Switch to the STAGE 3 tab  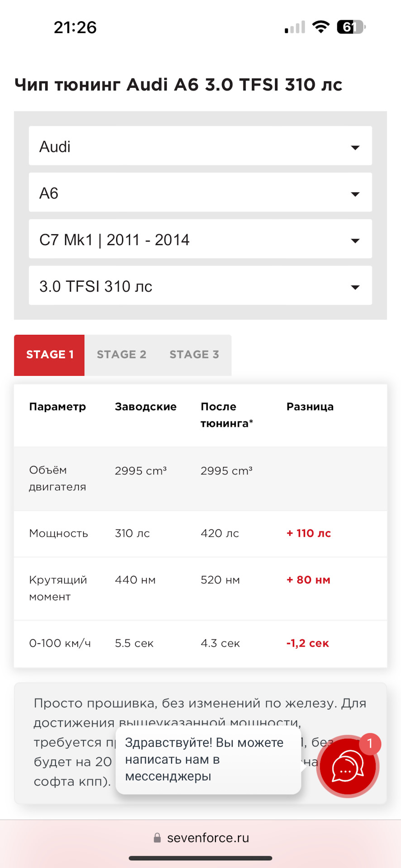coord(194,355)
